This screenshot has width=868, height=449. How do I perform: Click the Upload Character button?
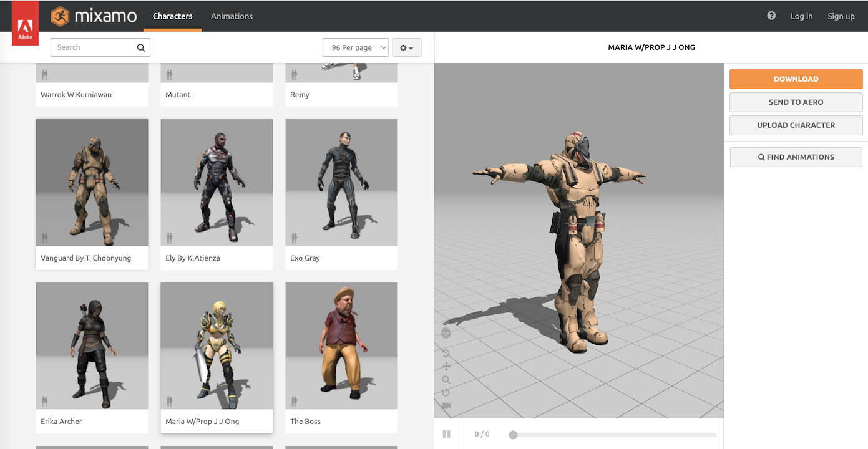pyautogui.click(x=796, y=125)
